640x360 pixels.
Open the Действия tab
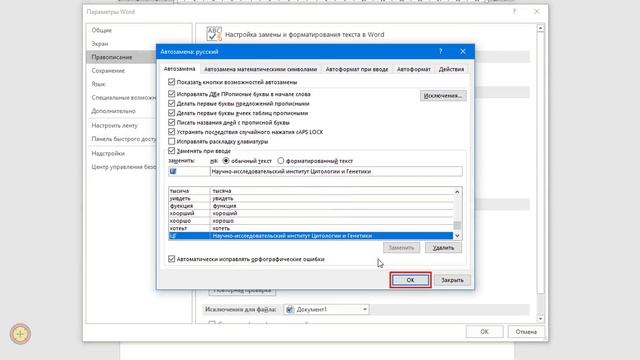(x=451, y=69)
